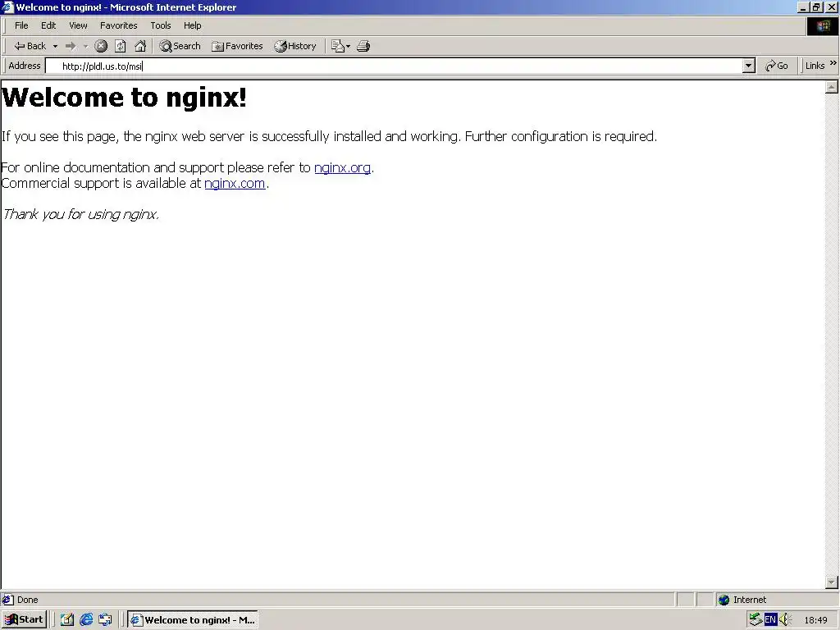Open the Tools menu

click(x=160, y=25)
